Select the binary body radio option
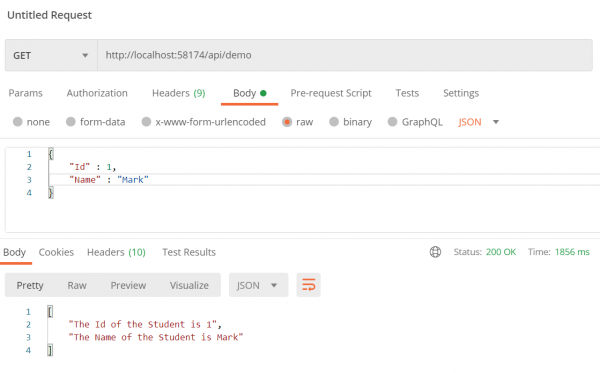Viewport: 600px width, 373px height. click(x=334, y=122)
